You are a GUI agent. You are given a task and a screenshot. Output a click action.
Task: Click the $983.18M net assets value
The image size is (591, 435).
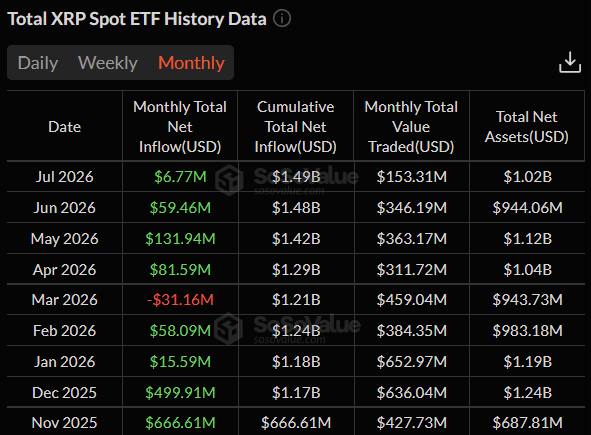click(x=527, y=331)
